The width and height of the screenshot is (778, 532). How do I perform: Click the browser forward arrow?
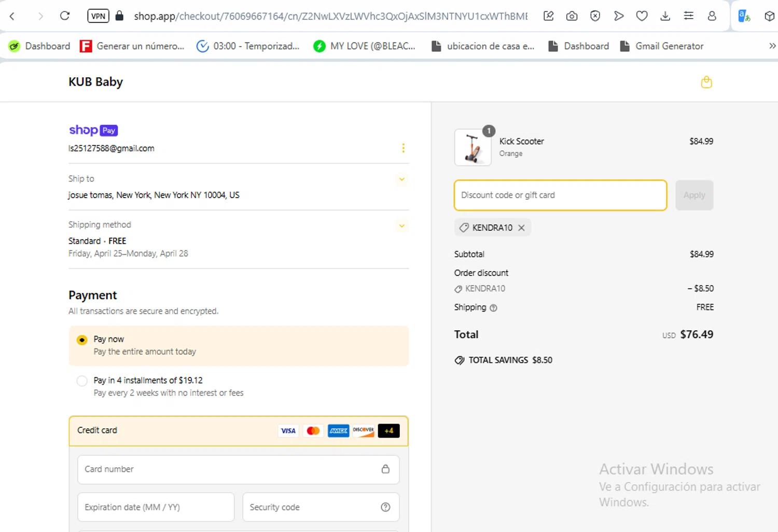[40, 16]
